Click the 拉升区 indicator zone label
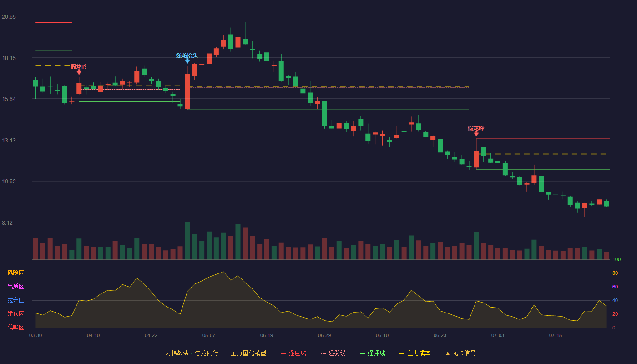This screenshot has width=637, height=364. point(15,300)
